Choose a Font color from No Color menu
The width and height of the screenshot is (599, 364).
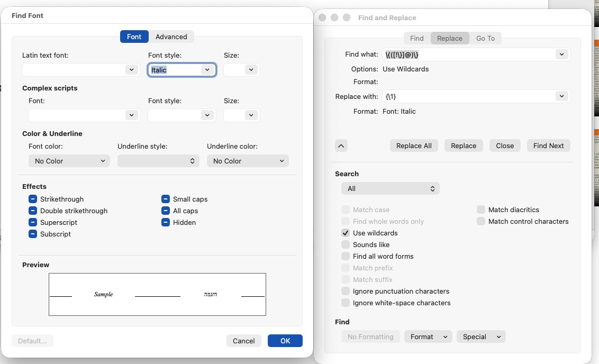tap(69, 161)
